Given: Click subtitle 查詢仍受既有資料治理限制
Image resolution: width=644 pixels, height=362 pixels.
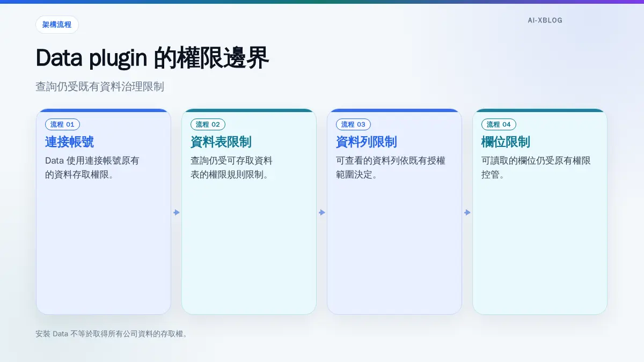Looking at the screenshot, I should click(x=100, y=86).
